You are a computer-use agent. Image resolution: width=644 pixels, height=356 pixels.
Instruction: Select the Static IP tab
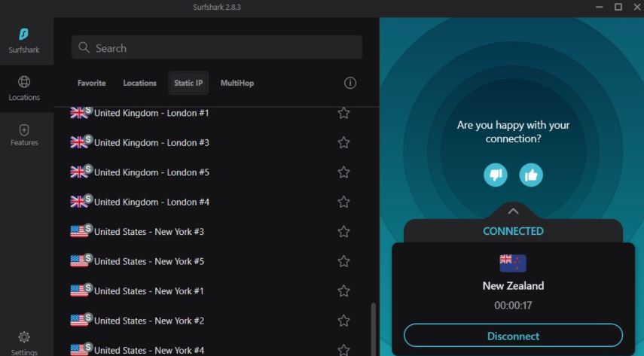[188, 83]
